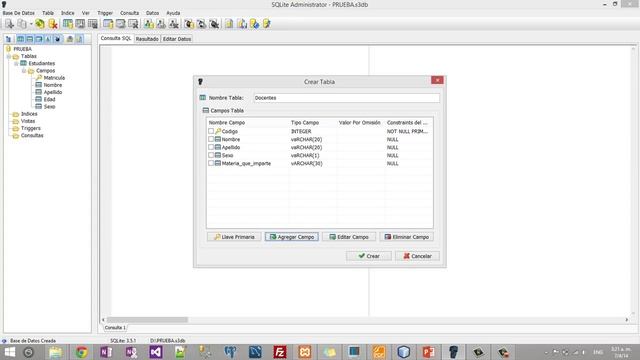This screenshot has width=640, height=360.
Task: Check the Materia_que_imparte field checkbox
Action: pos(211,163)
